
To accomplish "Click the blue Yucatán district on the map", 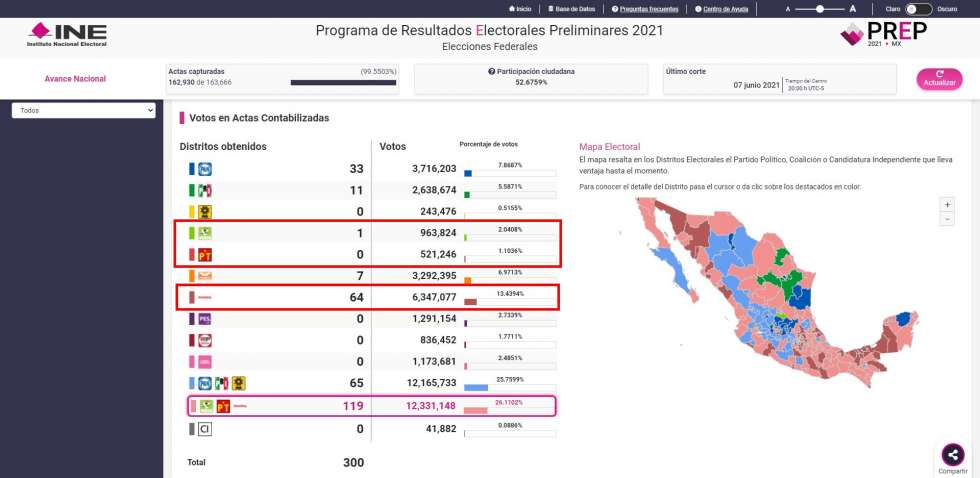I will tap(902, 319).
